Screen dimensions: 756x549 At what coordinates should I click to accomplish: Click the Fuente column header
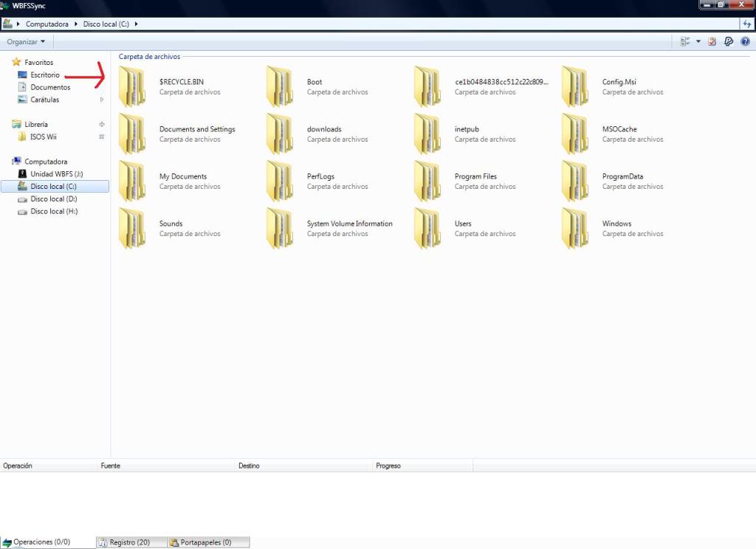point(165,466)
